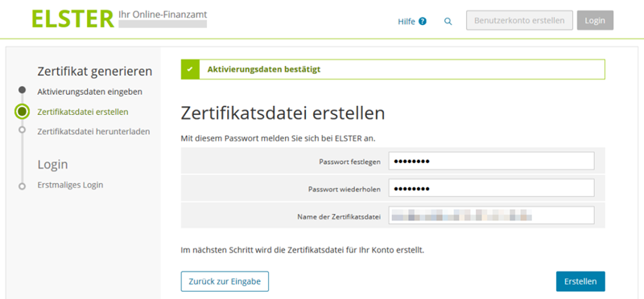
Task: Focus the Passwort festlegen field
Action: pos(492,161)
